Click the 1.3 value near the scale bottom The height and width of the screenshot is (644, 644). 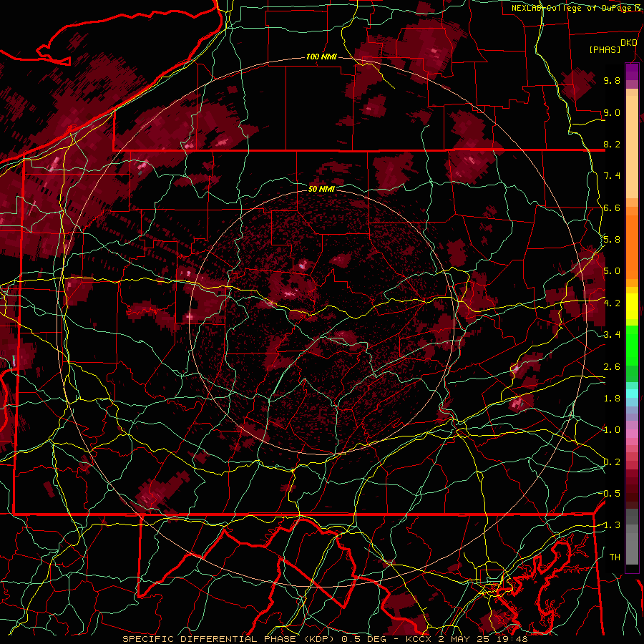612,525
